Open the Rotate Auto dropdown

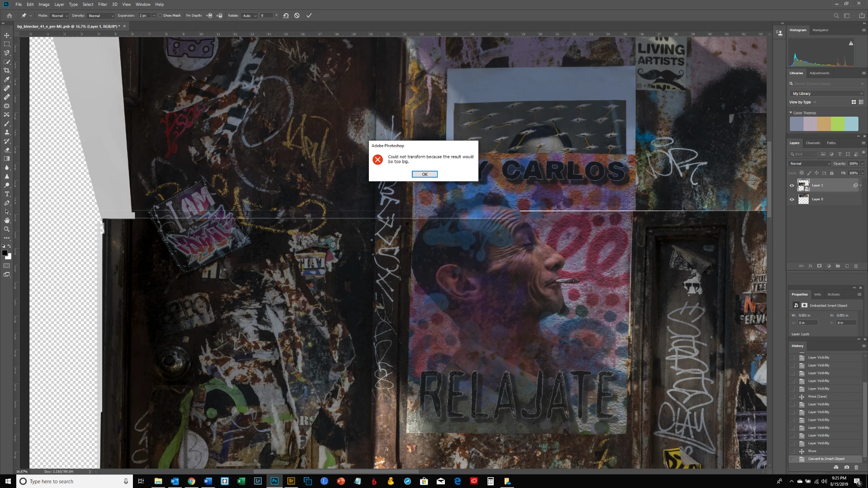pos(250,16)
